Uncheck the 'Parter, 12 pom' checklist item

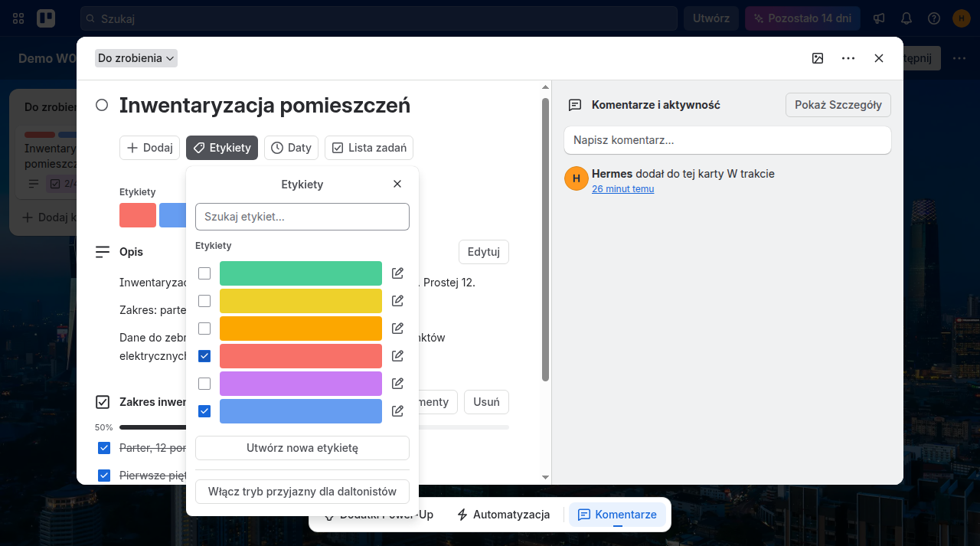104,448
